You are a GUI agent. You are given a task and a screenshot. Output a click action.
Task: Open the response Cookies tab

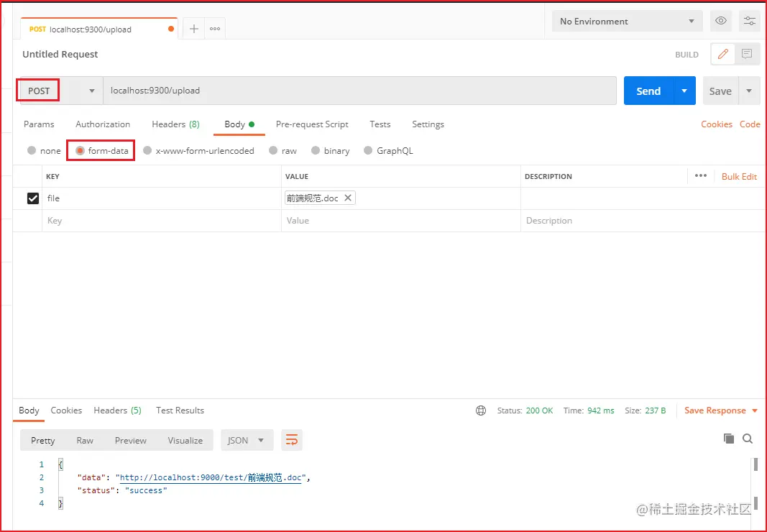click(x=66, y=410)
